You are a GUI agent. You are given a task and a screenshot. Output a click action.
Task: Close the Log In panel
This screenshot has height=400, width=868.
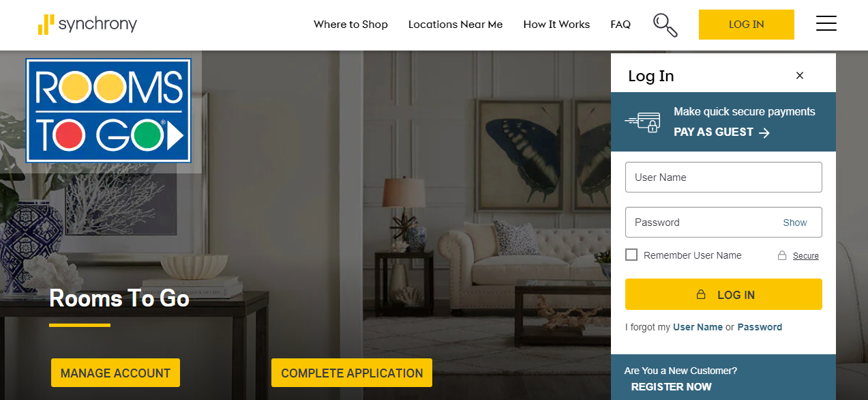coord(800,76)
